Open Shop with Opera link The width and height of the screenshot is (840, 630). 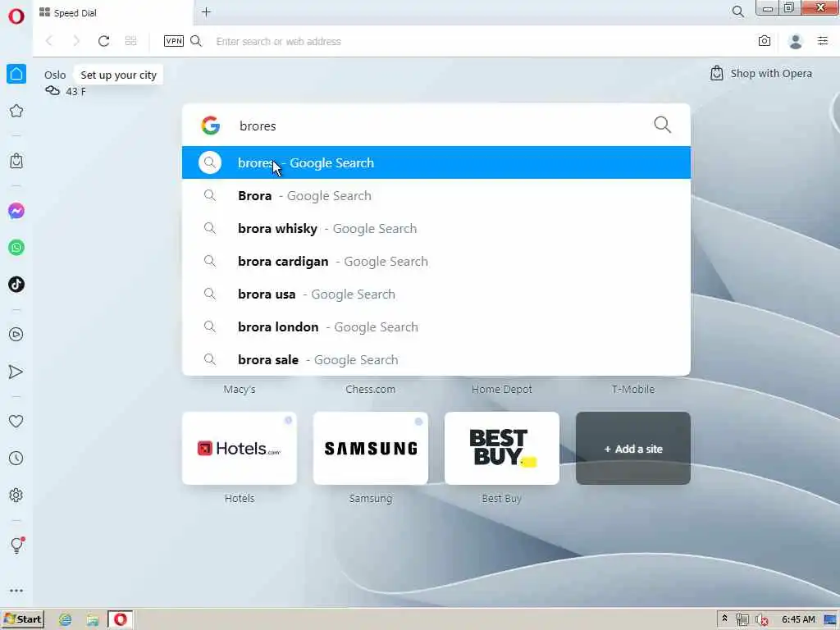(x=760, y=73)
